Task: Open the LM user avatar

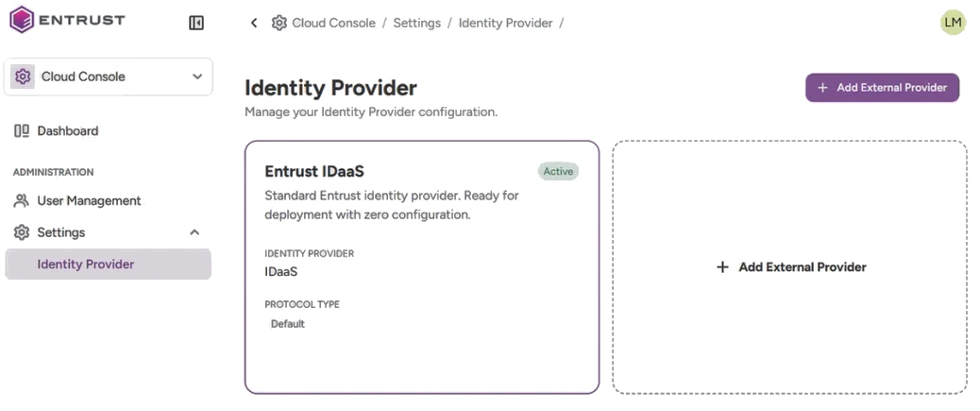Action: [953, 23]
